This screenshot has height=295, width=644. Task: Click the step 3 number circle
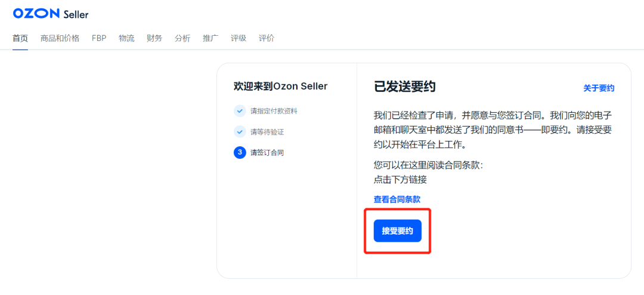(240, 152)
